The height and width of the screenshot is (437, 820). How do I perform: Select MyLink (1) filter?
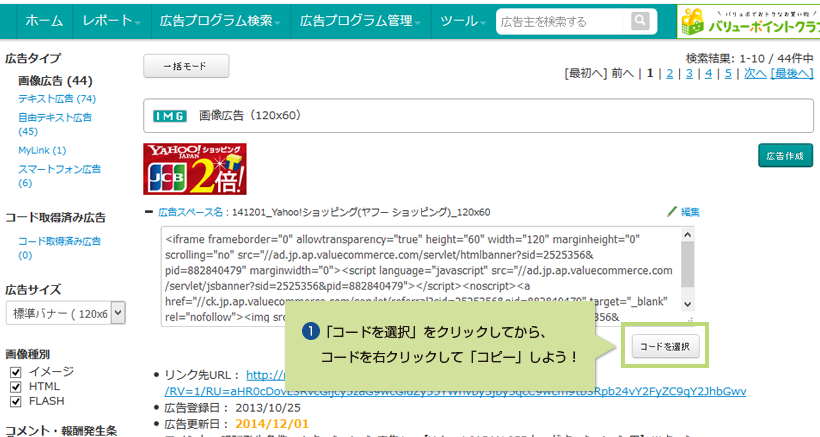(42, 150)
